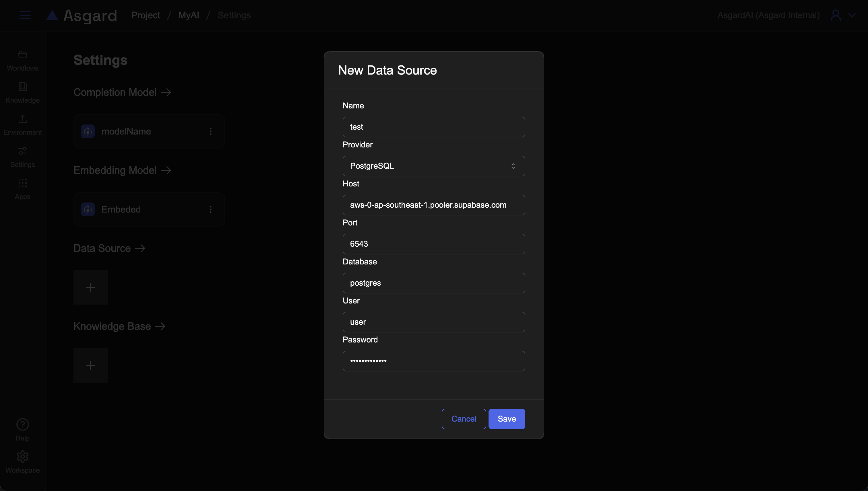This screenshot has height=491, width=868.
Task: Click the Project breadcrumb
Action: (146, 15)
